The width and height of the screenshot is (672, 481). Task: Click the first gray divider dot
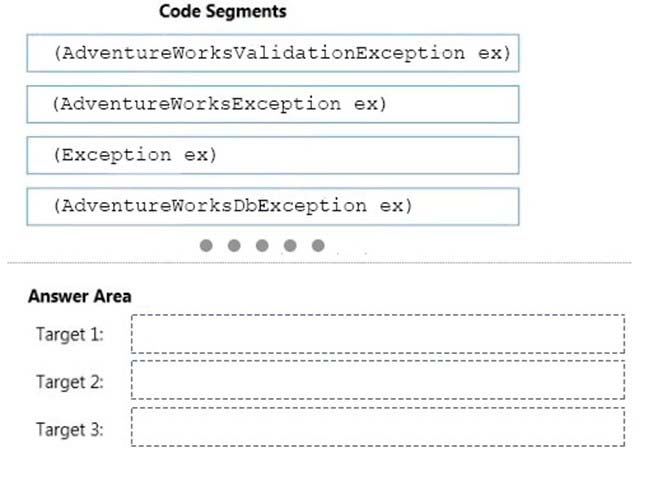(x=206, y=245)
